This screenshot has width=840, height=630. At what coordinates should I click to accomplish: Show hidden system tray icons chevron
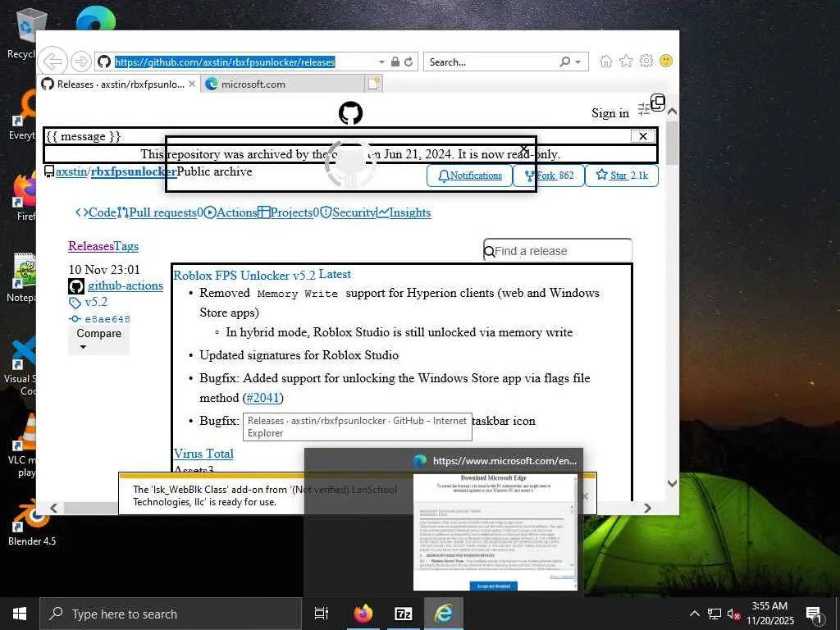(694, 614)
